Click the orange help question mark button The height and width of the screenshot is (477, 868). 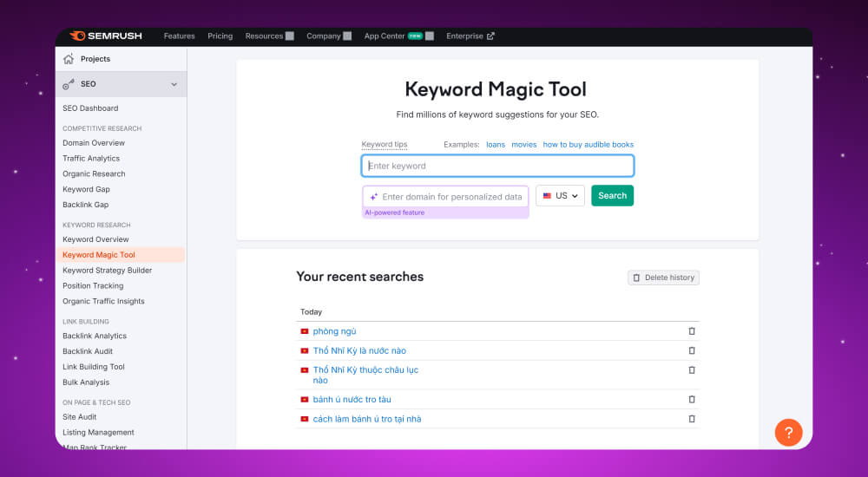(788, 433)
